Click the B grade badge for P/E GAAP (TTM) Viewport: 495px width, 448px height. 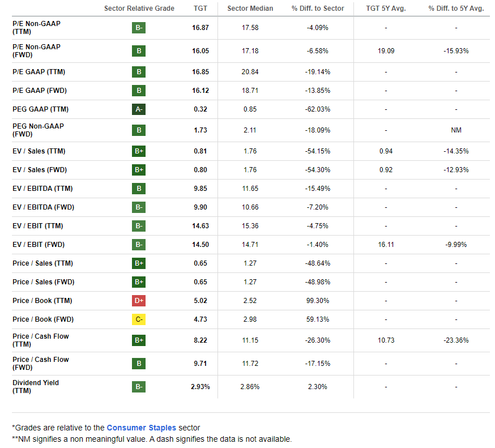tap(139, 72)
